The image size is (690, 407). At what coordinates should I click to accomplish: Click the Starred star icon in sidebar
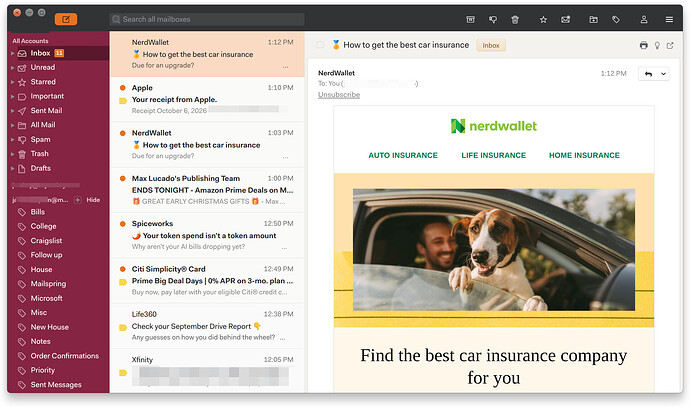[x=22, y=82]
